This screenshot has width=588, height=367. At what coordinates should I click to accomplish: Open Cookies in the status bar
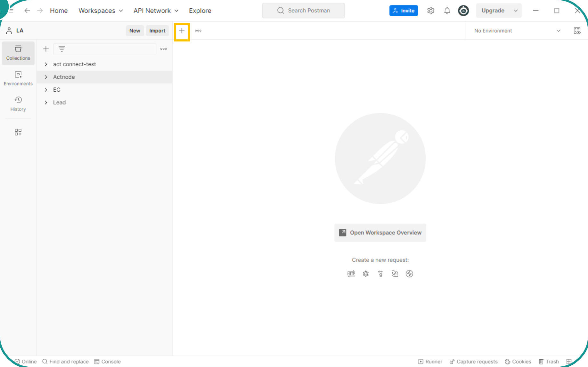[x=518, y=362]
